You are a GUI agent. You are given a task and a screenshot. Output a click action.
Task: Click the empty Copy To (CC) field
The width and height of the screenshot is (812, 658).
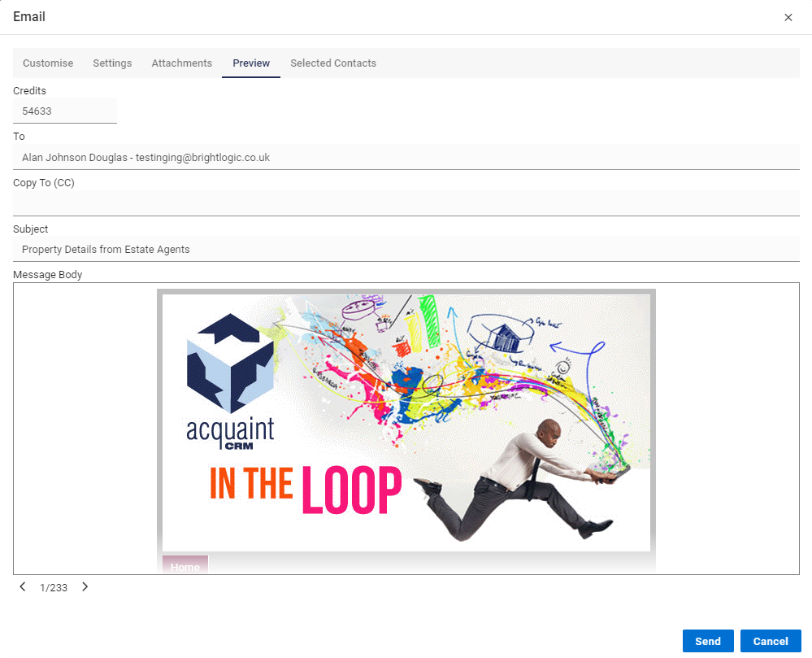tap(406, 203)
